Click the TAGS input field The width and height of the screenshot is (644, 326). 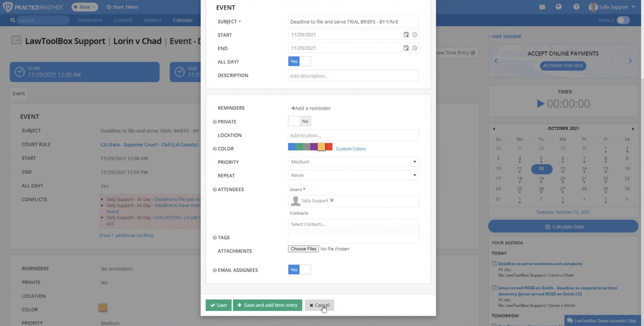coord(353,238)
